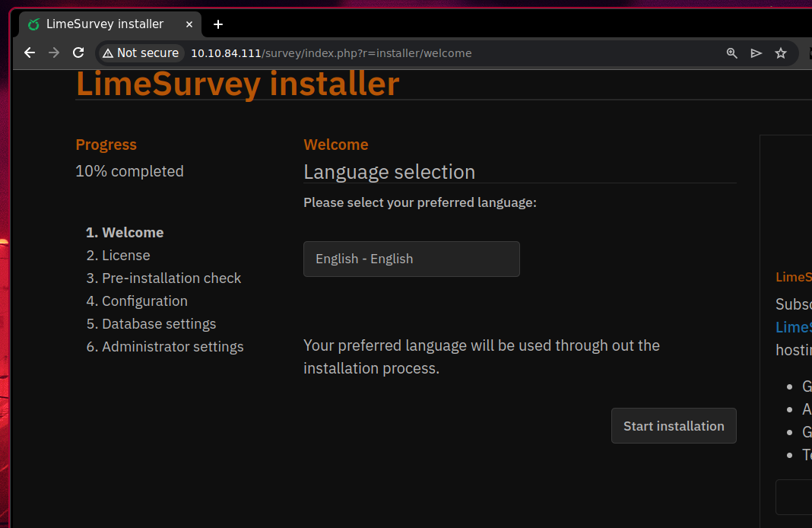Screen dimensions: 812x528
Task: Click the preferred language description paragraph
Action: point(481,357)
